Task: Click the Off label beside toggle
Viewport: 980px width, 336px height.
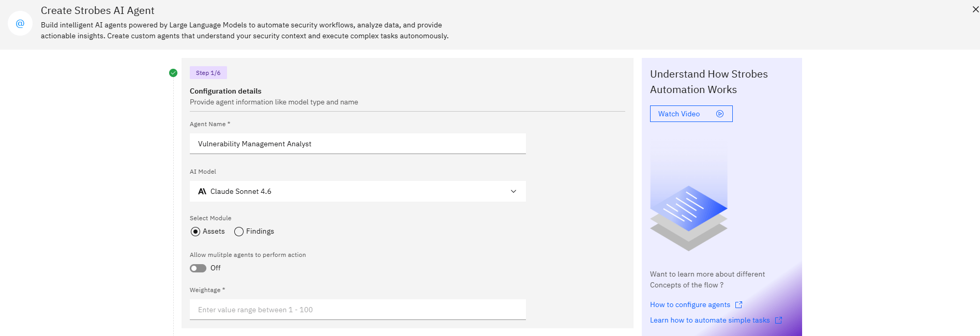Action: point(216,268)
